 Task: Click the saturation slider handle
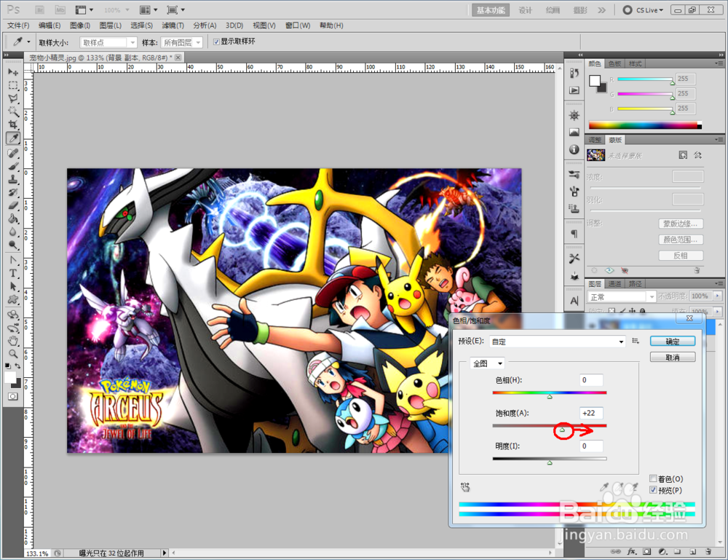point(562,430)
